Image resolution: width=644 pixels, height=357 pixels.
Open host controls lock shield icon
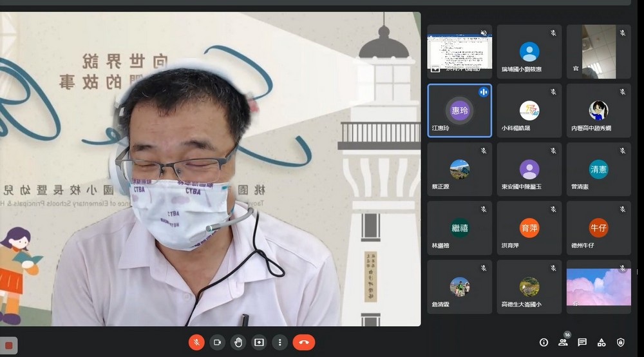tap(621, 342)
